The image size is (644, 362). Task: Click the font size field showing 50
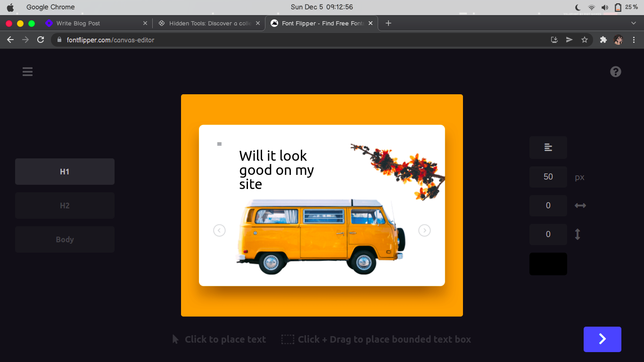point(548,177)
